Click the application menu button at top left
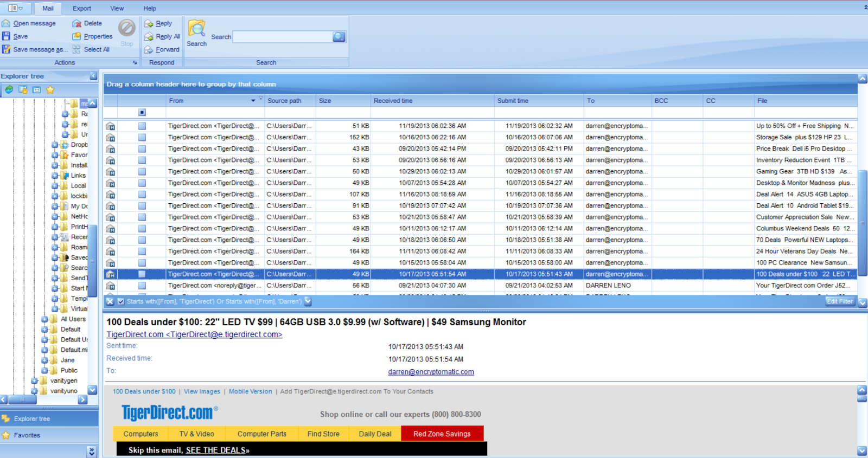Screen dimensions: 868x458 click(x=16, y=8)
